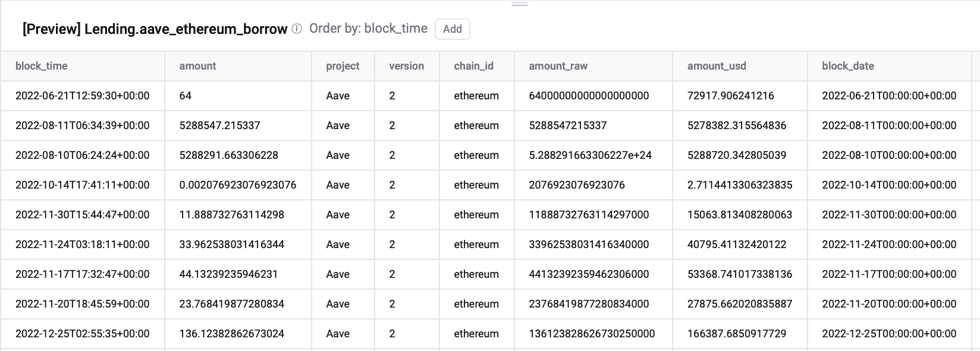This screenshot has width=980, height=351.
Task: Select block_time cell 2022-06-21T12:59:30
Action: point(82,96)
